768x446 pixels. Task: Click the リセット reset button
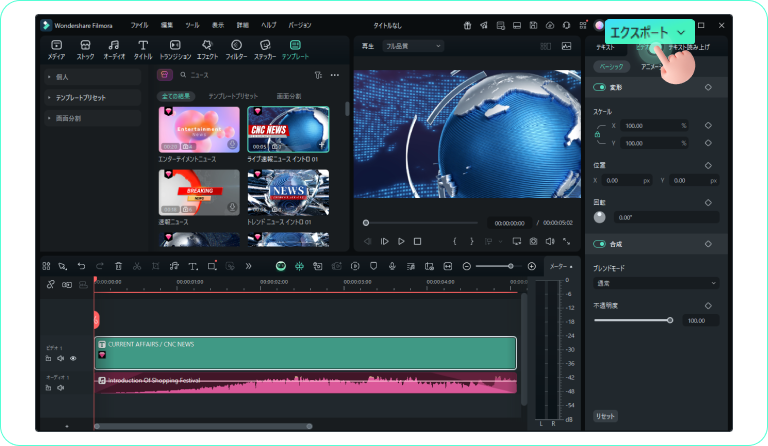[x=605, y=416]
